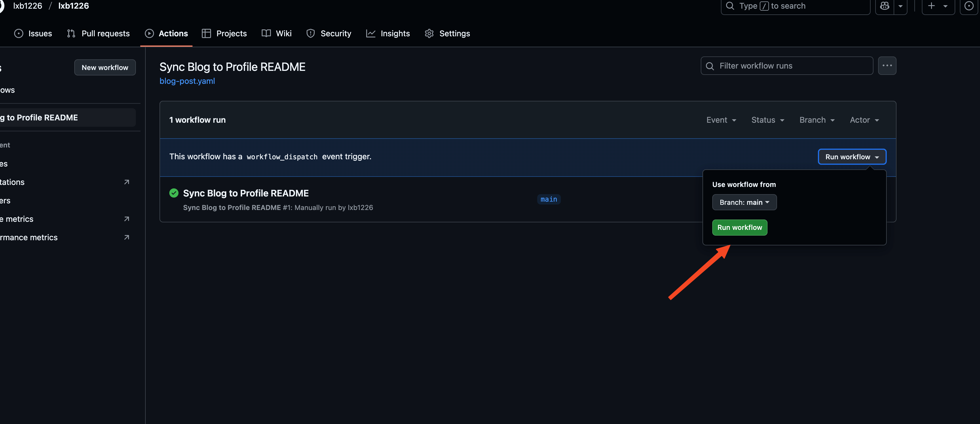Image resolution: width=980 pixels, height=424 pixels.
Task: Click the workflow_dispatch code text
Action: 282,157
